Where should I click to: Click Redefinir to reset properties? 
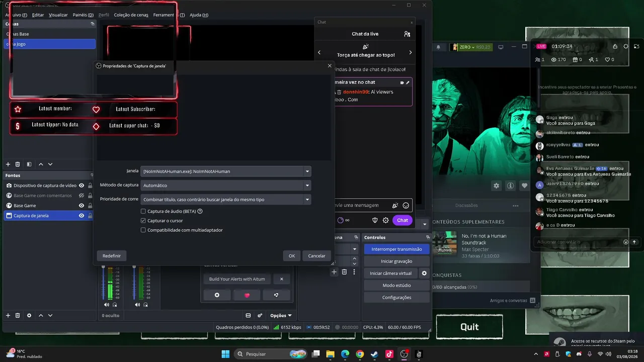click(112, 256)
